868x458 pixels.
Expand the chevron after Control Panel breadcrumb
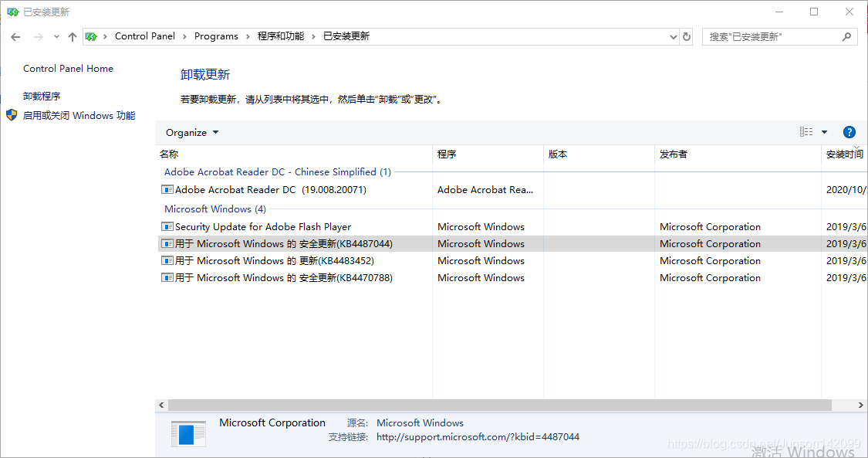[x=184, y=36]
